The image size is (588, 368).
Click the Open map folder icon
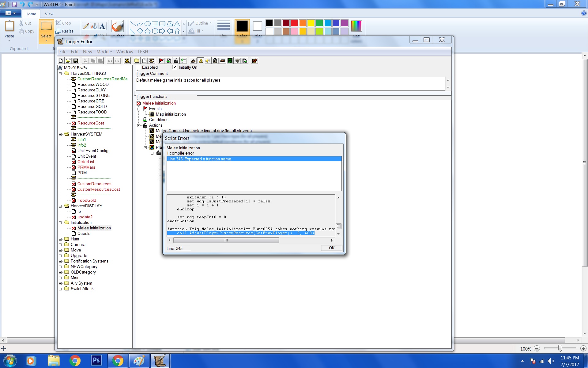pos(68,61)
